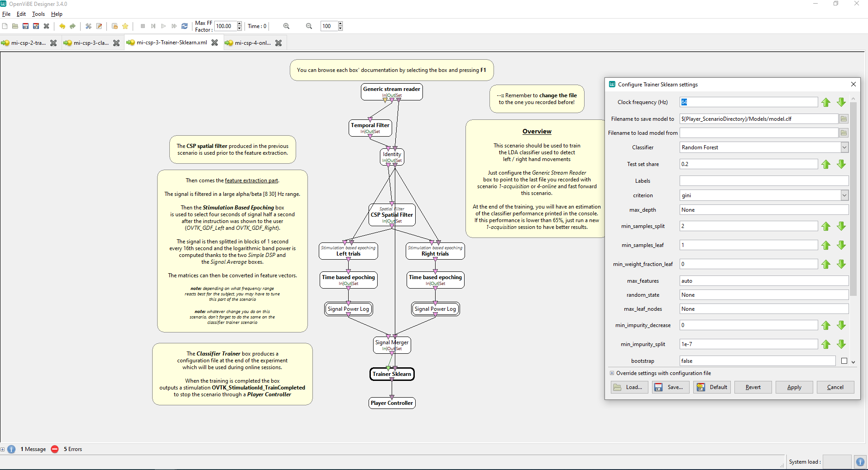868x470 pixels.
Task: Open the Edit menu
Action: click(21, 14)
